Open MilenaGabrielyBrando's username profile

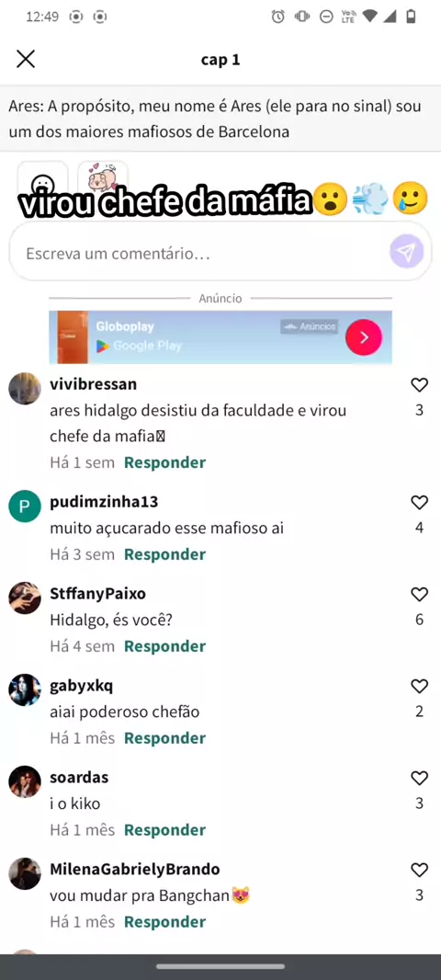click(135, 870)
